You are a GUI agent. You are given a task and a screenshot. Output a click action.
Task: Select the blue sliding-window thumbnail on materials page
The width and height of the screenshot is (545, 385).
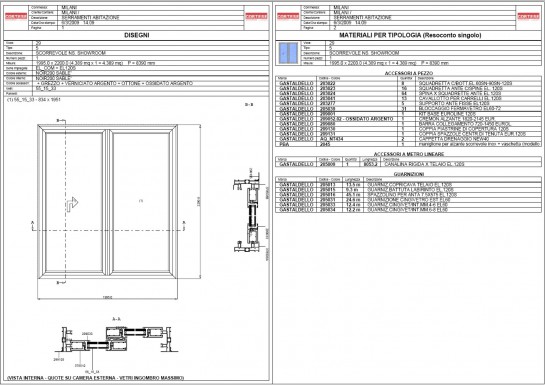point(288,53)
